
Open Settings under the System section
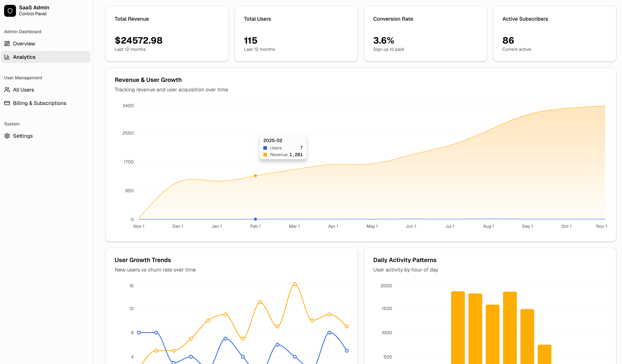coord(23,136)
